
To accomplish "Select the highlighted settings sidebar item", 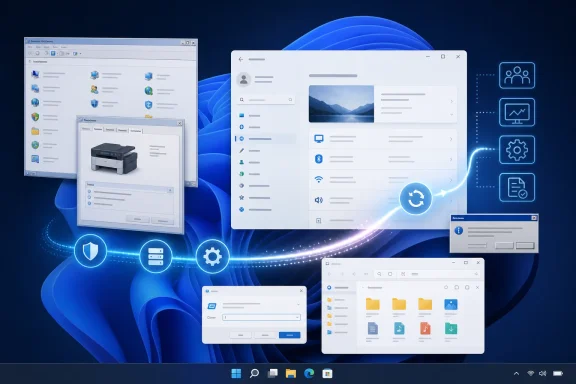I will [x=265, y=139].
